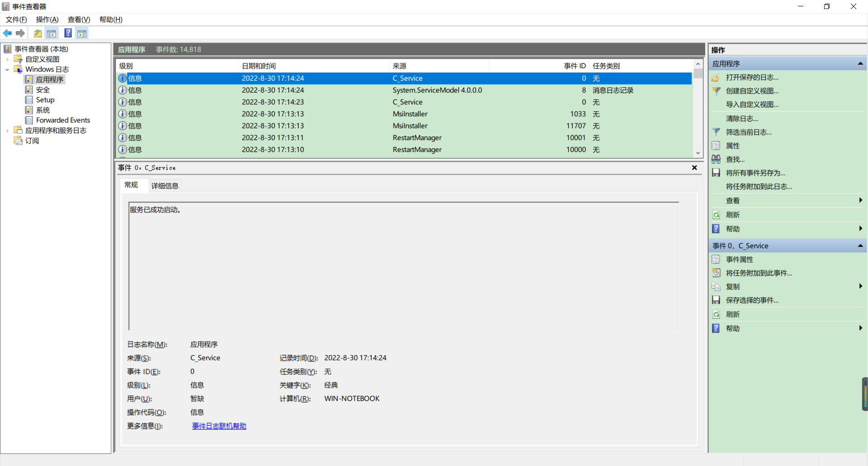Close the event preview pane
Image resolution: width=868 pixels, height=466 pixels.
click(694, 168)
